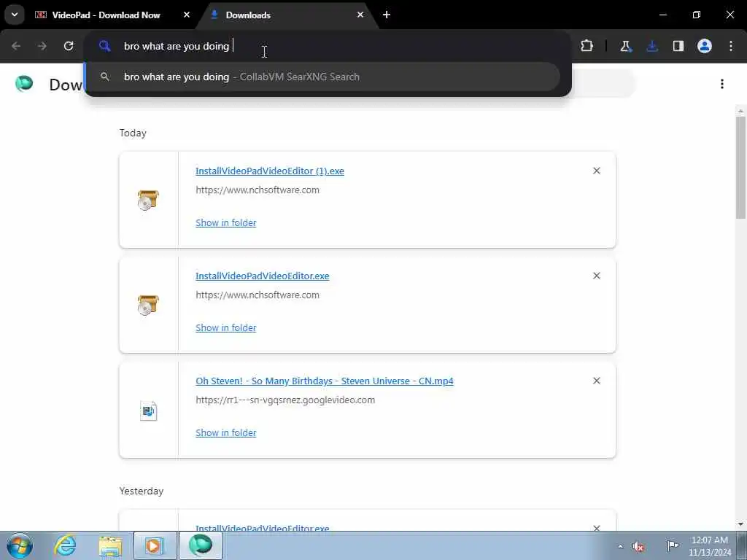Screen dimensions: 747x560
Task: Close the VideoPad - Download Now tab
Action: coord(187,15)
